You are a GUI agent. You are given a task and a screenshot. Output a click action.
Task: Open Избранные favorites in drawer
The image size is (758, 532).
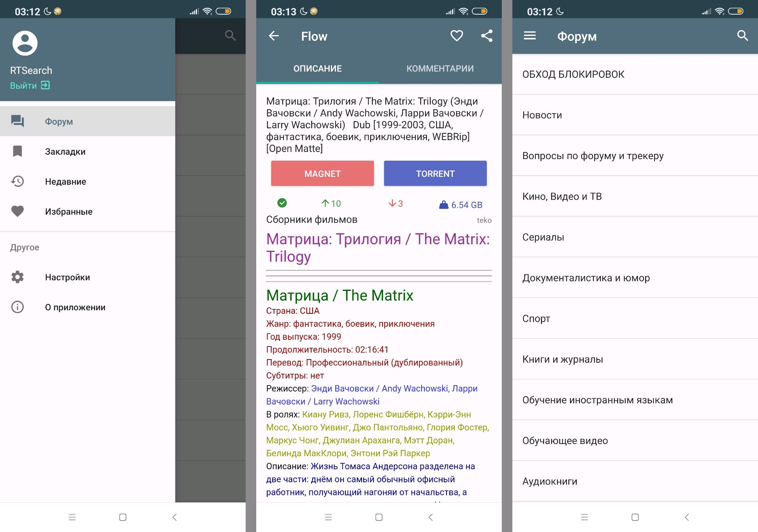[88, 211]
